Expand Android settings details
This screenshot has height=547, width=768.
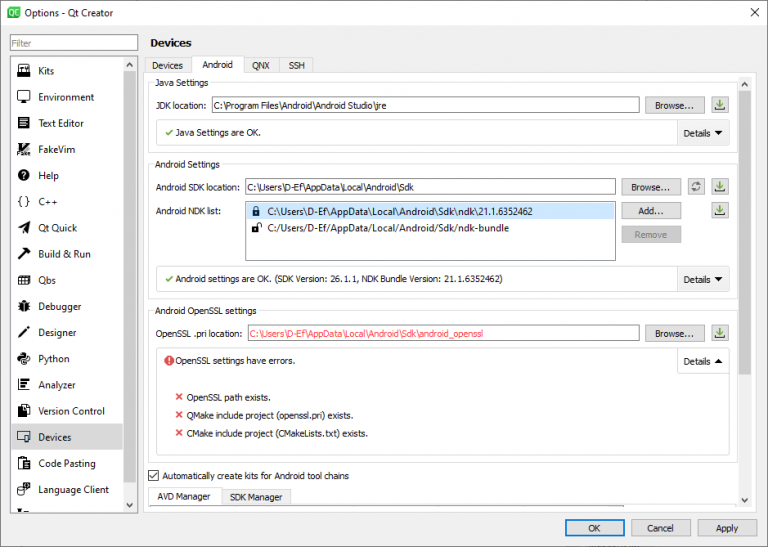[703, 280]
